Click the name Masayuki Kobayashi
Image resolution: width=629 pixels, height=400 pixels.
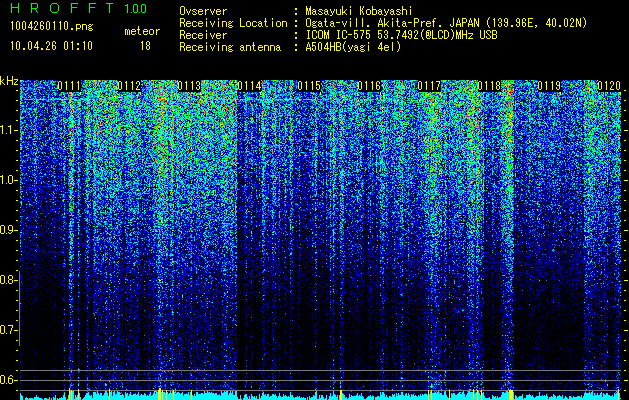[x=359, y=11]
